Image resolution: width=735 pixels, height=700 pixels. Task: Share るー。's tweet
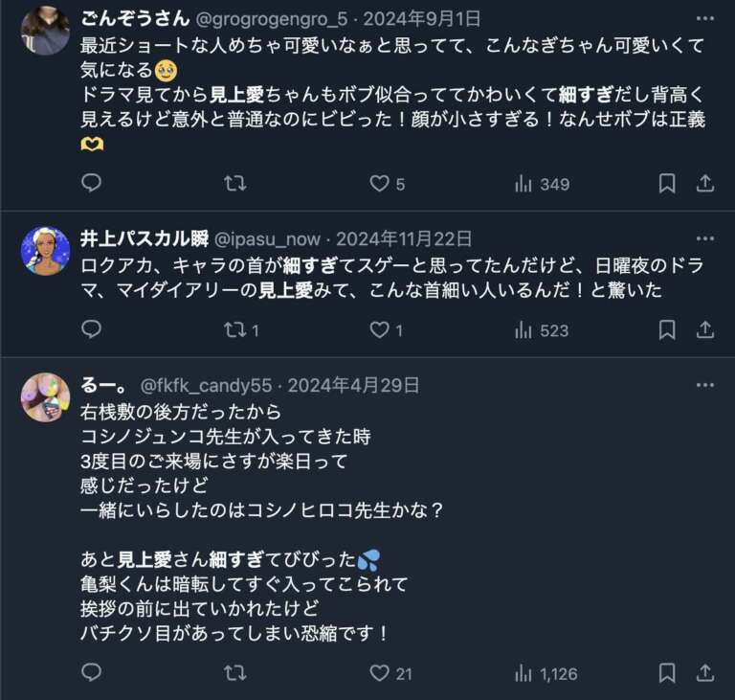[x=705, y=673]
